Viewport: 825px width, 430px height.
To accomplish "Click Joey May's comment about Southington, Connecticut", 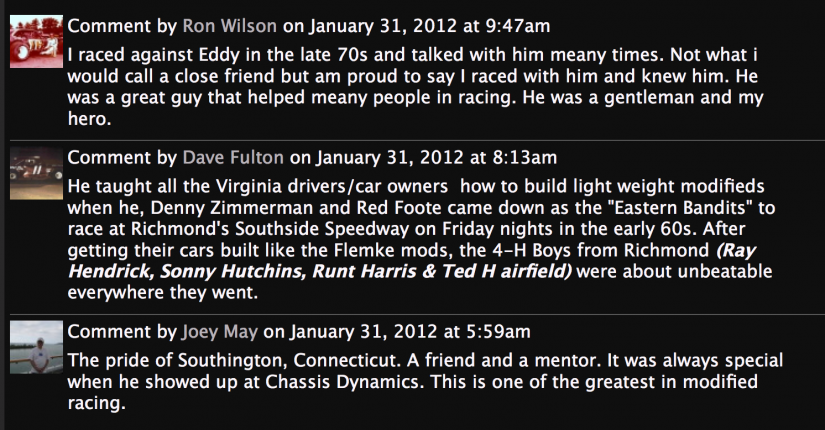I will [x=425, y=382].
